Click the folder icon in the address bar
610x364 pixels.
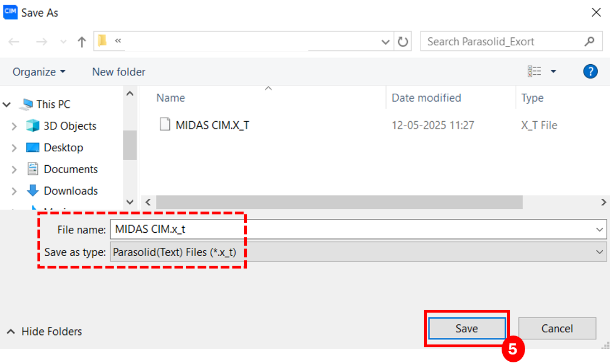point(102,40)
